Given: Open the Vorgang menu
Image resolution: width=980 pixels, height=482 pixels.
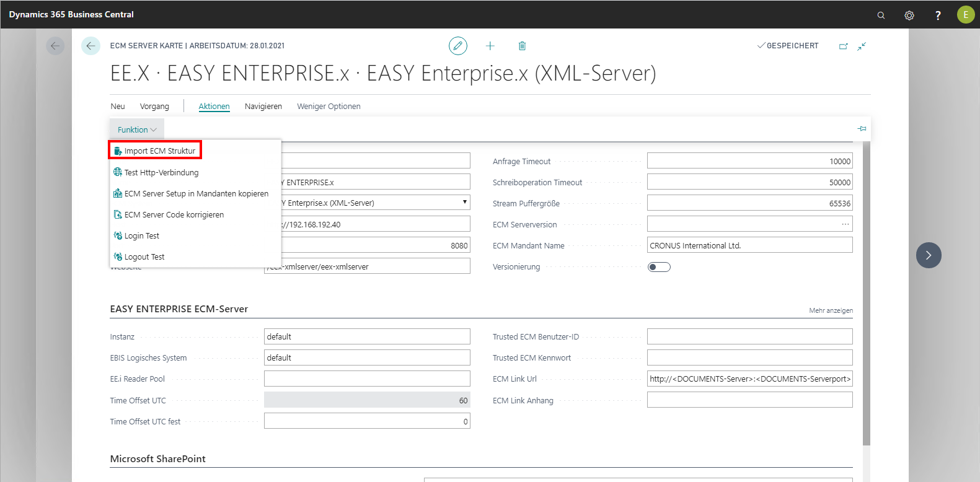Looking at the screenshot, I should tap(154, 107).
